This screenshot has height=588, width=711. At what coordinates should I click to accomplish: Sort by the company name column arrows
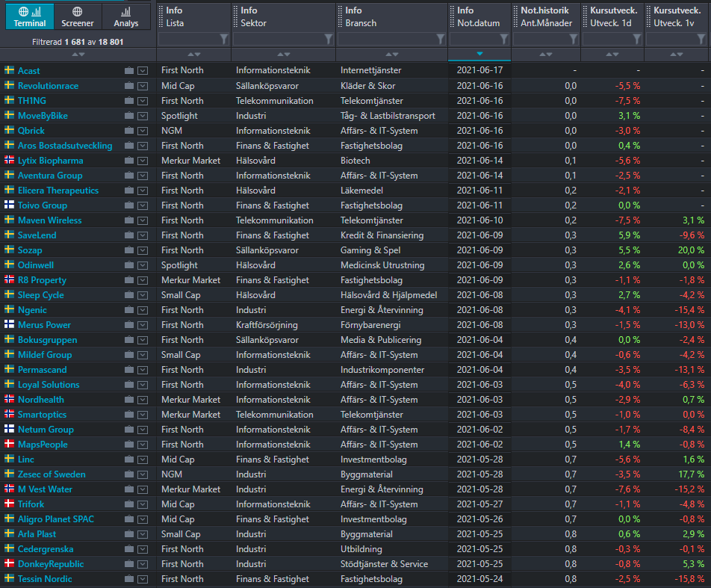[x=78, y=55]
